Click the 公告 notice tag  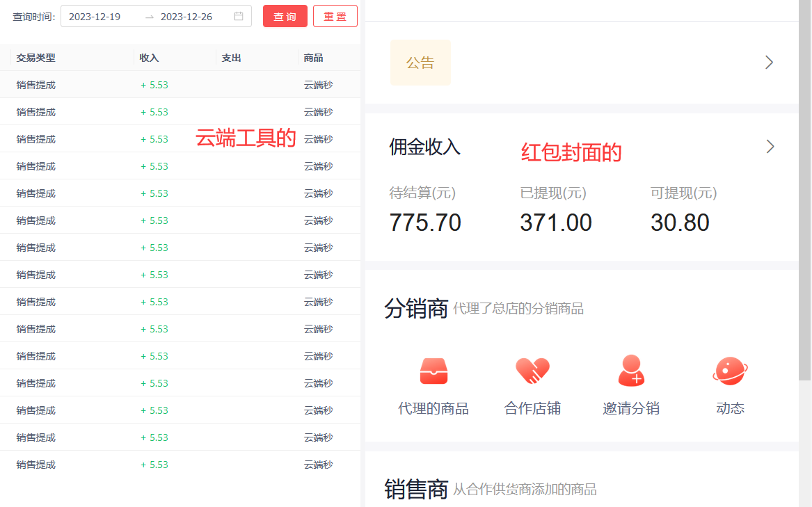pos(420,63)
